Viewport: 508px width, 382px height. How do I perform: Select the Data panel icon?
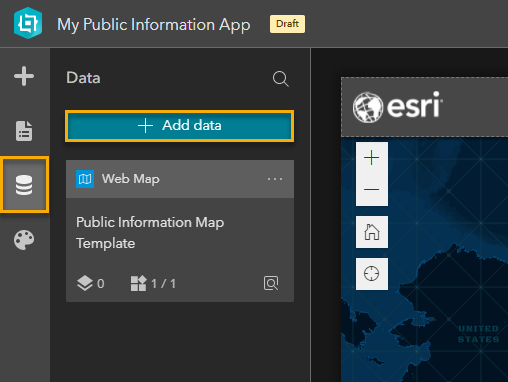tap(24, 185)
